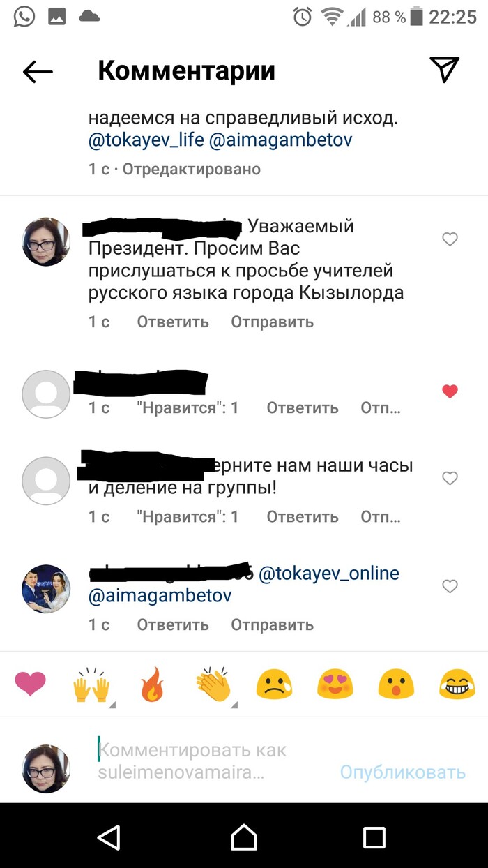Insert the laughing tears emoji
488x868 pixels.
(457, 684)
